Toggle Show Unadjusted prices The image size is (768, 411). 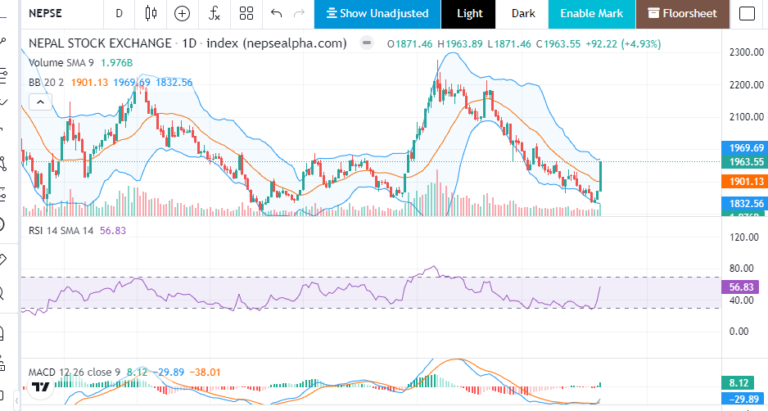point(376,14)
